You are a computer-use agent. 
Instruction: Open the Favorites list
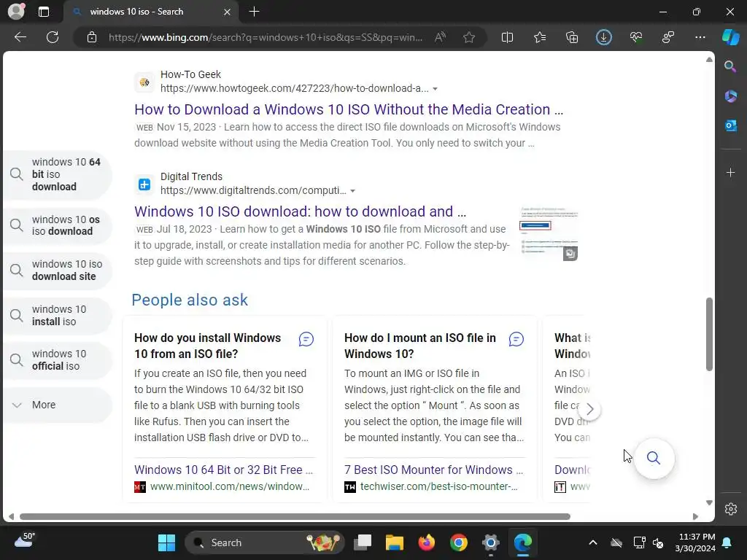(540, 37)
